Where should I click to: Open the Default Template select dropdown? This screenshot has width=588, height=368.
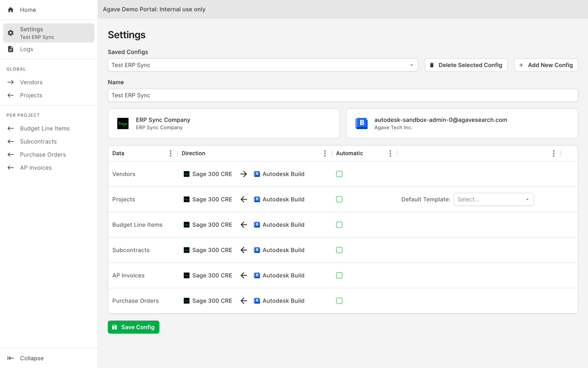(494, 199)
